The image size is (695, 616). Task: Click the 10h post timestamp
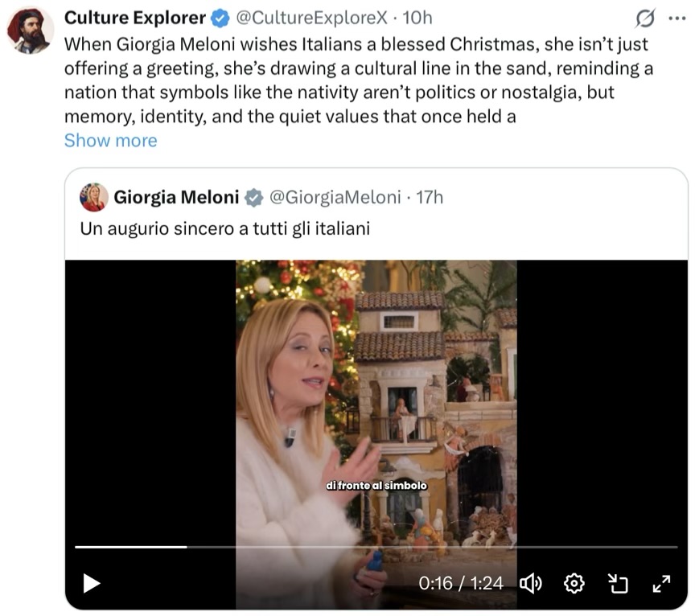[417, 18]
